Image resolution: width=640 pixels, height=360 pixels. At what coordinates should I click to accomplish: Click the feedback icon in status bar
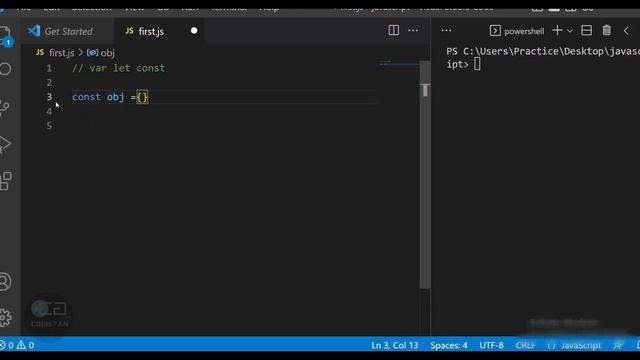(618, 345)
